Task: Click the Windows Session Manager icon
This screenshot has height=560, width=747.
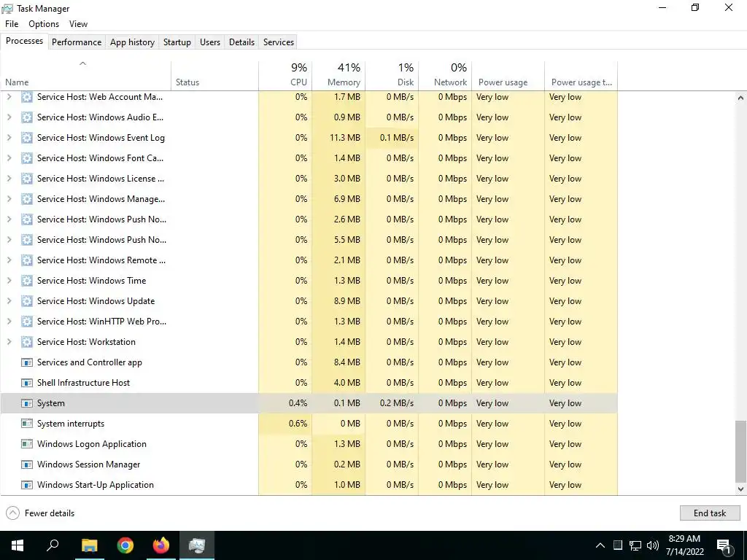Action: click(x=27, y=464)
